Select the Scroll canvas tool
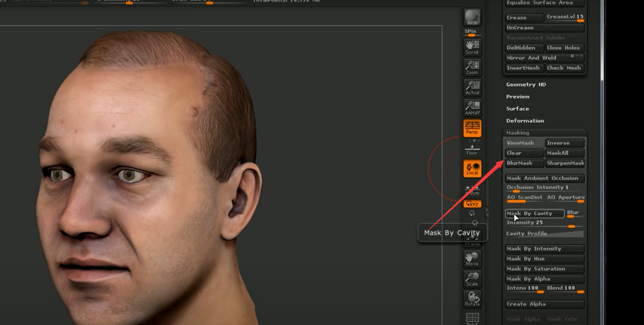This screenshot has height=325, width=644. pyautogui.click(x=472, y=47)
